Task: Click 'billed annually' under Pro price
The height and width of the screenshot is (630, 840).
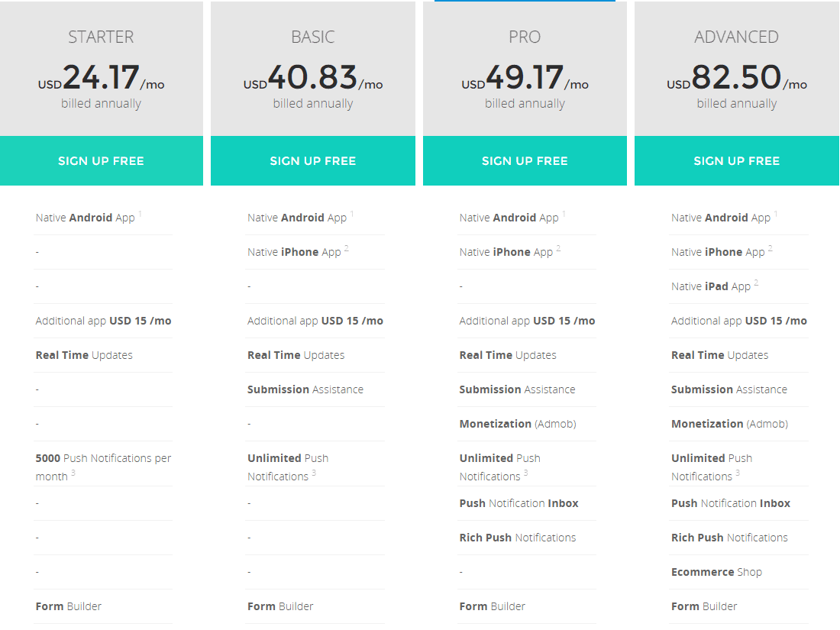Action: [525, 103]
